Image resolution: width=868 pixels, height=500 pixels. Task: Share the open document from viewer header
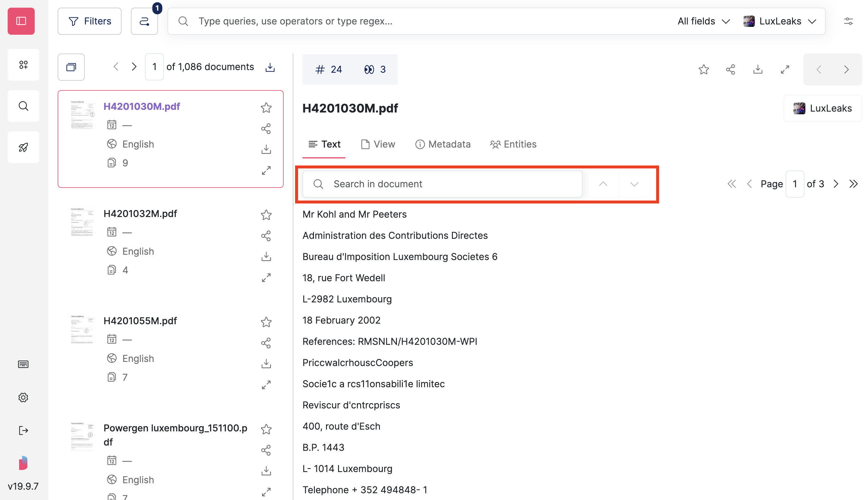point(730,69)
